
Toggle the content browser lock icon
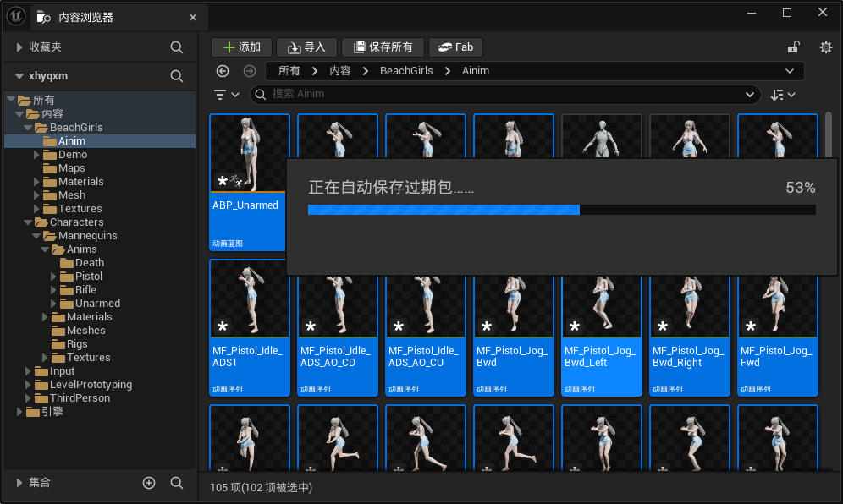(x=794, y=47)
